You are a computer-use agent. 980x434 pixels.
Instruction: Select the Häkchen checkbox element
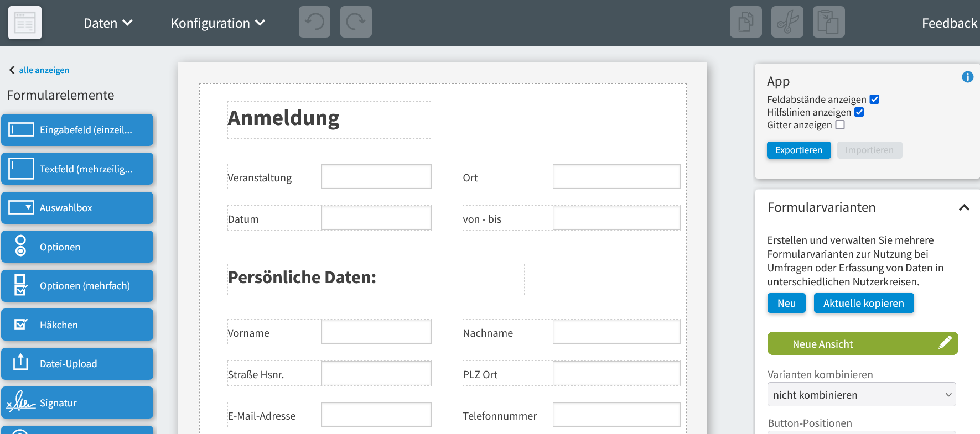77,325
